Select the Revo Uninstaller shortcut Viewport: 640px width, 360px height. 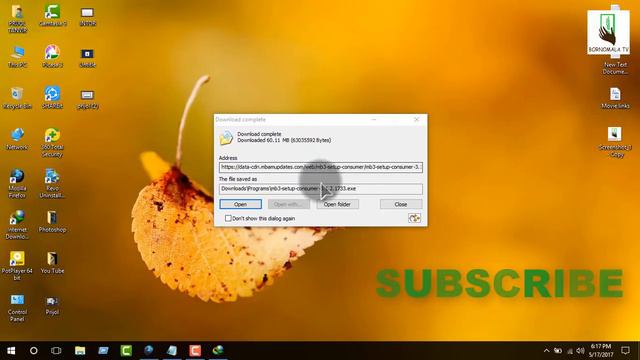pyautogui.click(x=52, y=184)
